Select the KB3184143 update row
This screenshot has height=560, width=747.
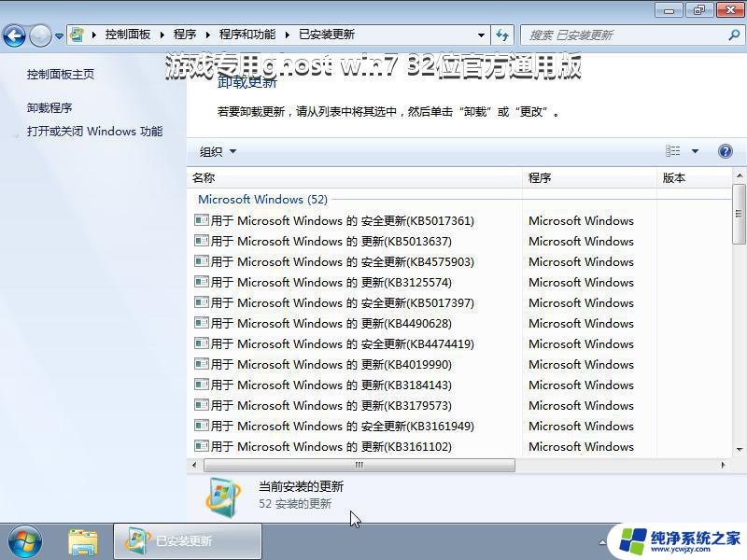coord(323,385)
